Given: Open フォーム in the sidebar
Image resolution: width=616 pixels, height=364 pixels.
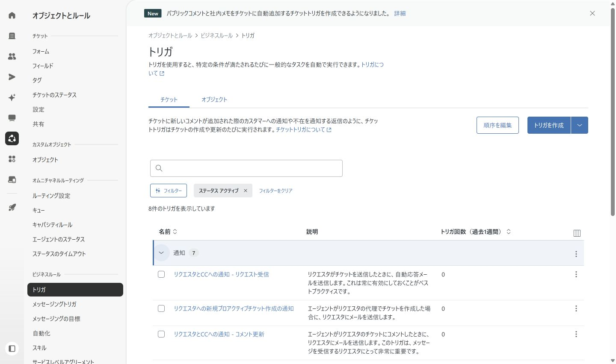Looking at the screenshot, I should click(x=41, y=51).
